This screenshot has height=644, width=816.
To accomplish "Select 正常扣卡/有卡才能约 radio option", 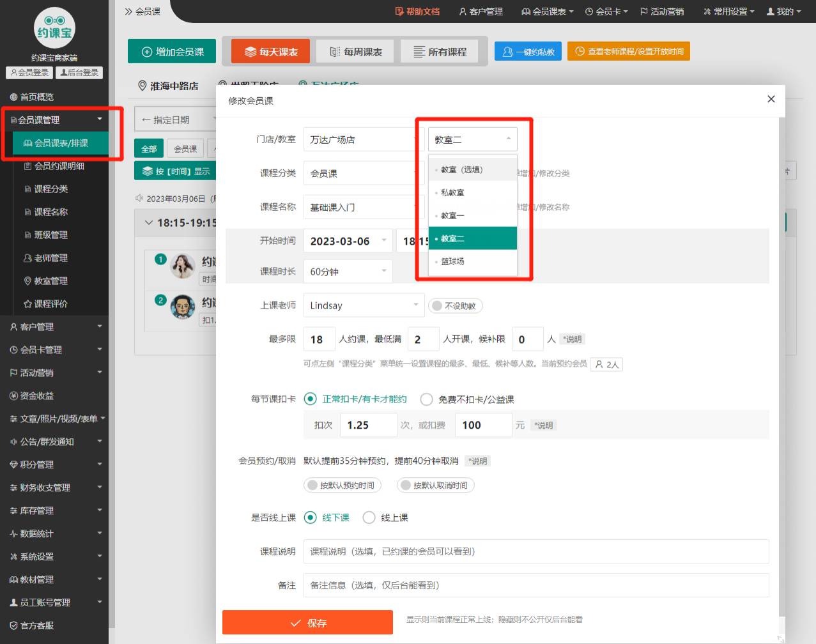I will [x=356, y=399].
